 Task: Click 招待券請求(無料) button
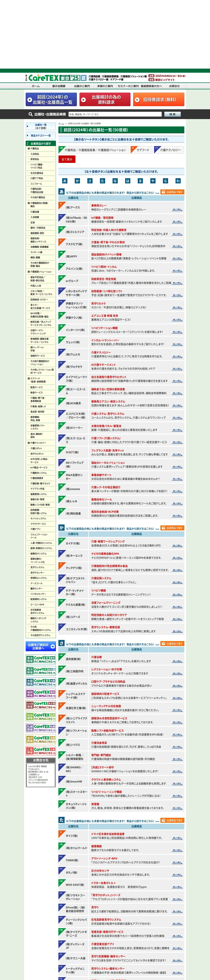[158, 100]
